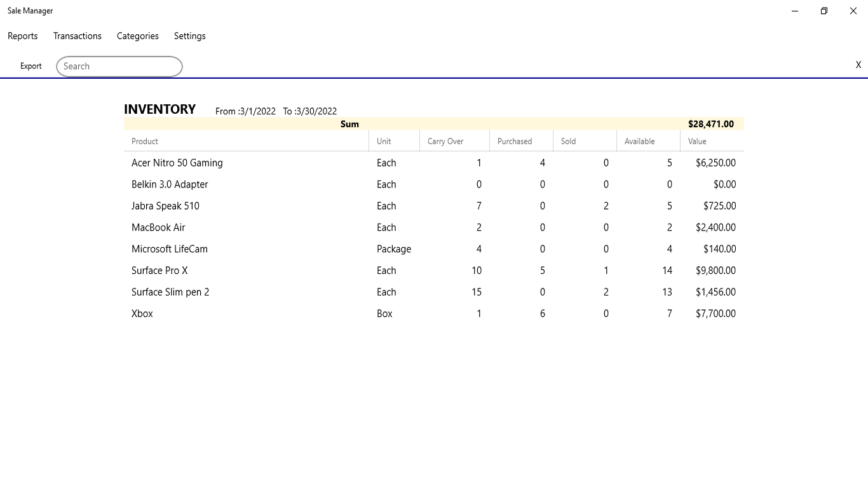
Task: Click the $0.00 value cell
Action: [x=725, y=184]
